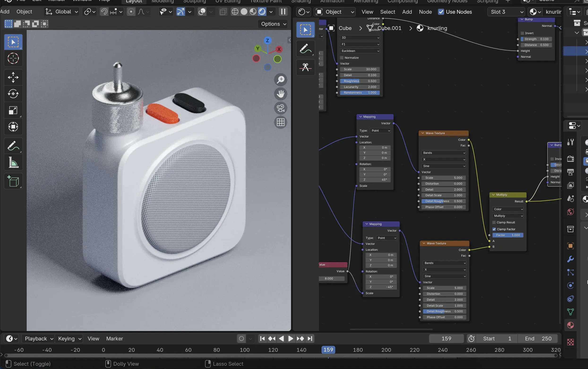This screenshot has width=588, height=369.
Task: Click the Object menu in 3D viewport
Action: (x=24, y=12)
